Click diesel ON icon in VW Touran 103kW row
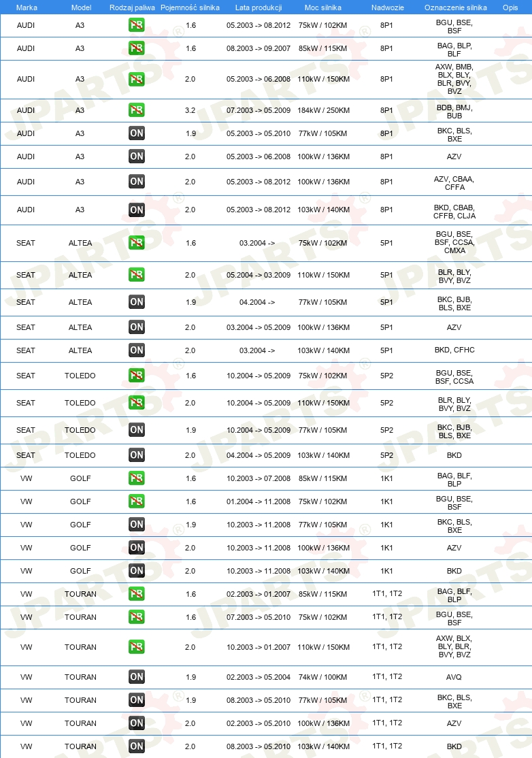 point(137,746)
